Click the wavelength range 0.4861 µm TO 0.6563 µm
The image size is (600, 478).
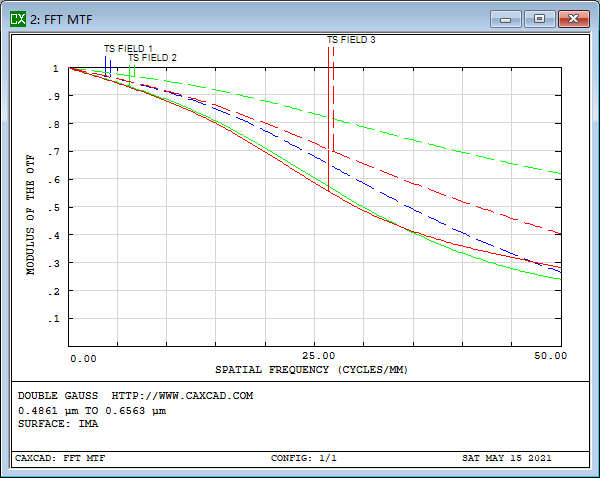click(x=92, y=411)
